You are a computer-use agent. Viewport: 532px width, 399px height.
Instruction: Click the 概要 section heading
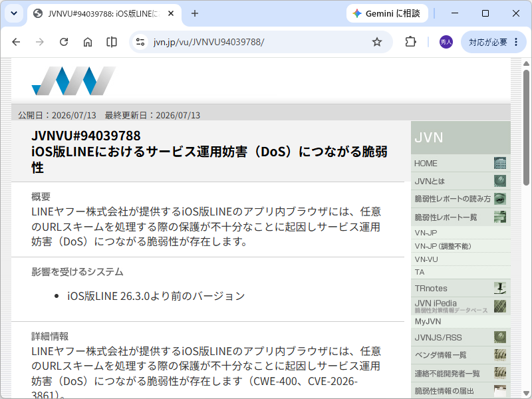tap(41, 196)
